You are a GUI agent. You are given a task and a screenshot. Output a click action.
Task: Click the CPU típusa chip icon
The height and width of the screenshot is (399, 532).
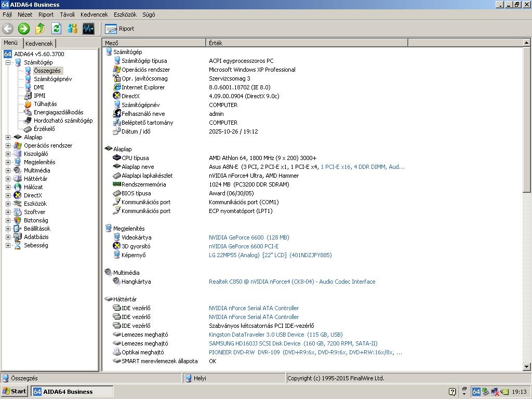[x=117, y=158]
